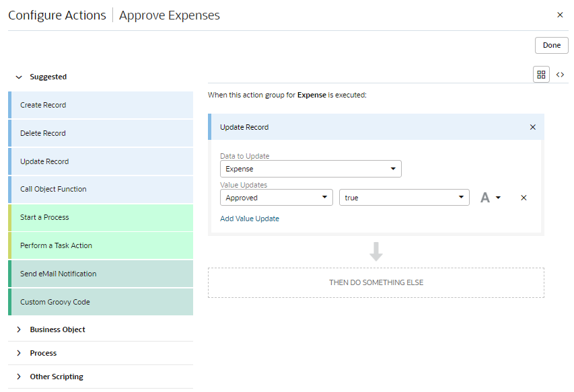The image size is (574, 392).
Task: Open the Approved field dropdown
Action: click(276, 198)
